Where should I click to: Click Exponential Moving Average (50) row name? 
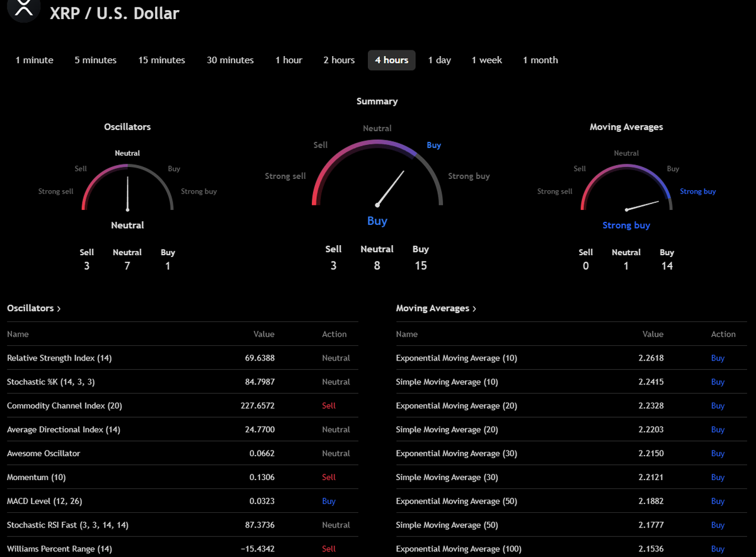(457, 502)
